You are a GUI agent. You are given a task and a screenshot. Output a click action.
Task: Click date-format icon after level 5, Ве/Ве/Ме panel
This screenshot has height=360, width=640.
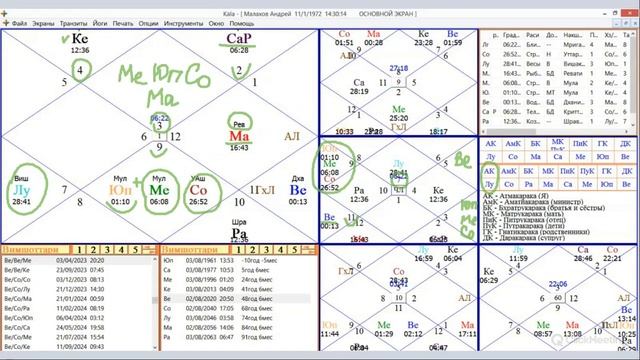149,250
